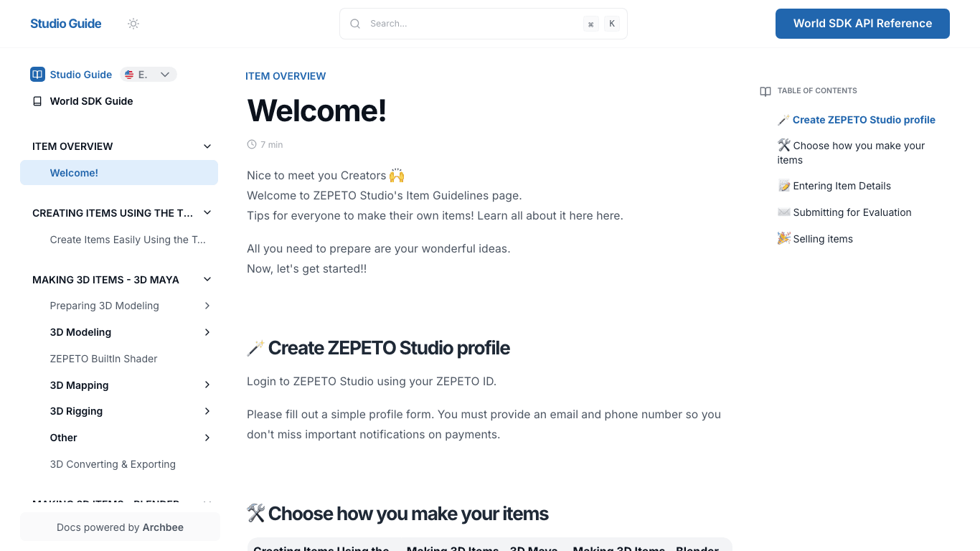
Task: Click the Studio Guide book icon
Action: (37, 74)
